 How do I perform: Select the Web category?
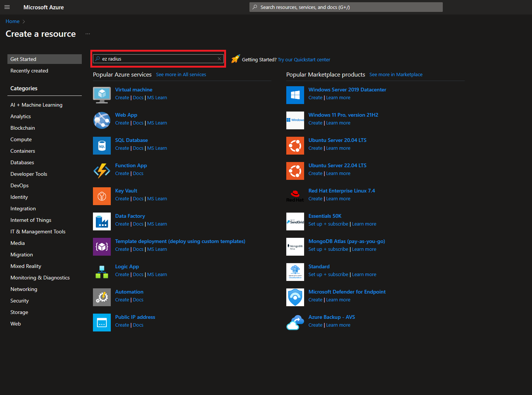(x=16, y=324)
